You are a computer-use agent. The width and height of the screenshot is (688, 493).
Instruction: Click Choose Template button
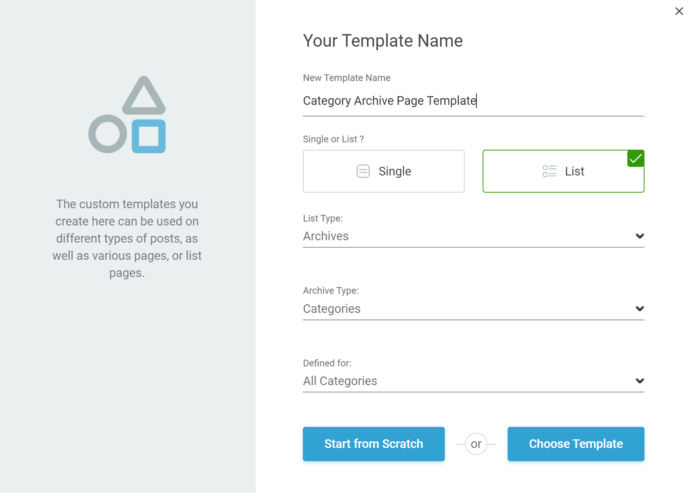tap(576, 444)
